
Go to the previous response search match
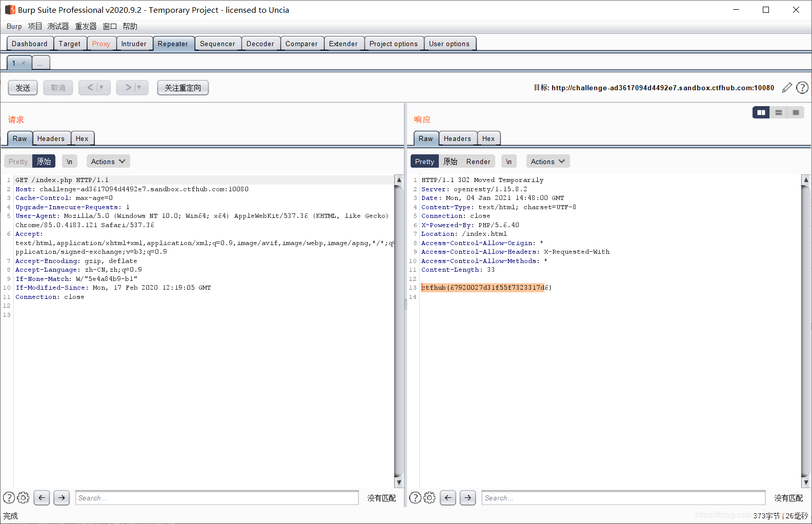448,497
